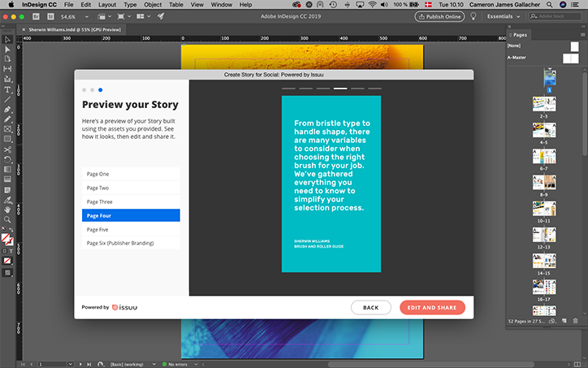This screenshot has width=588, height=368.
Task: Open the [Basic] (working) preflight profile dropdown
Action: click(153, 364)
